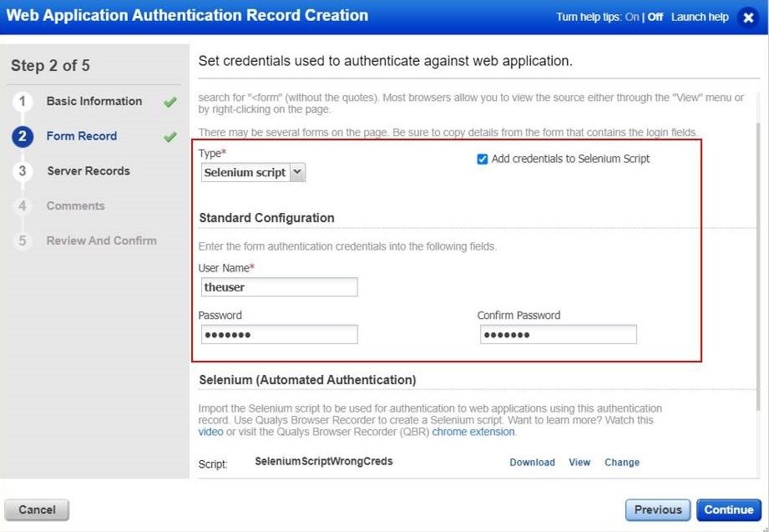Viewport: 769px width, 532px height.
Task: Click step number 5 circle
Action: click(22, 241)
